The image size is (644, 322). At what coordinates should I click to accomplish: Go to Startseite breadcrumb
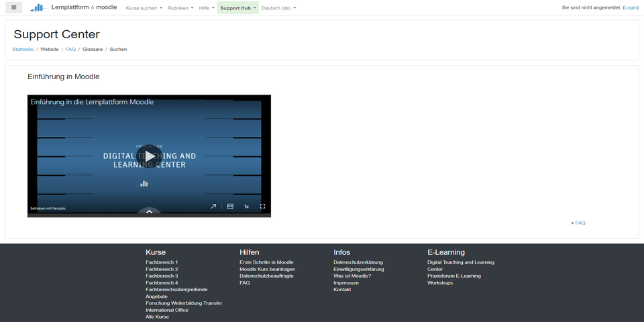click(23, 49)
